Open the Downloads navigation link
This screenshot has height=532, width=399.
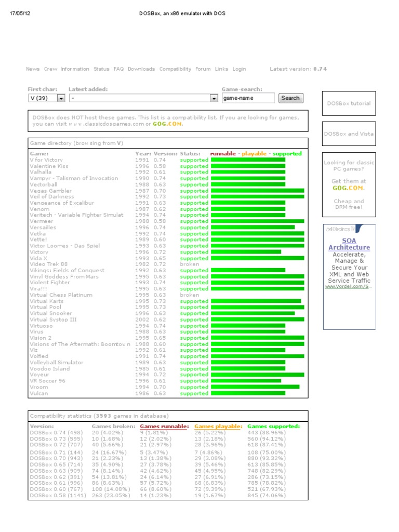[x=141, y=69]
